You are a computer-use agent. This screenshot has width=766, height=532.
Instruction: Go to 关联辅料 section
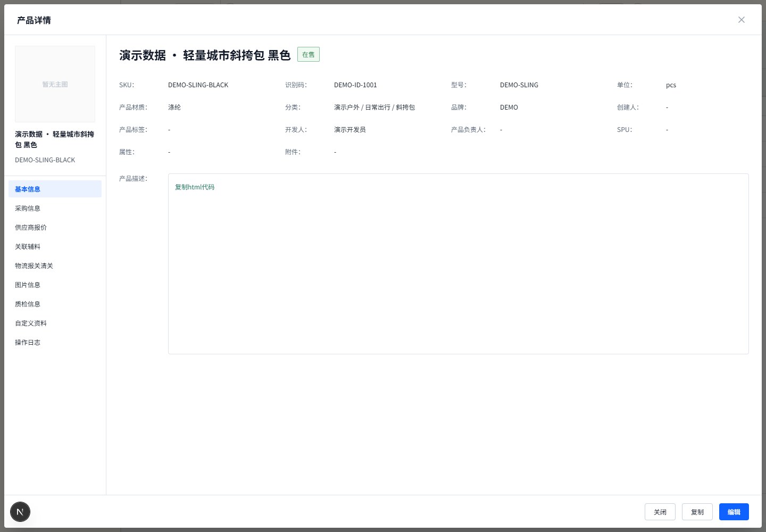(x=55, y=246)
